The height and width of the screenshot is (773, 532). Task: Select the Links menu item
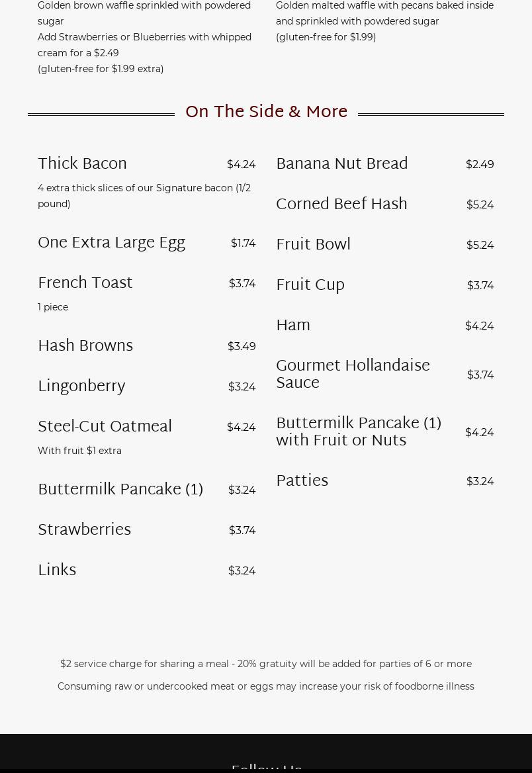pos(57,570)
